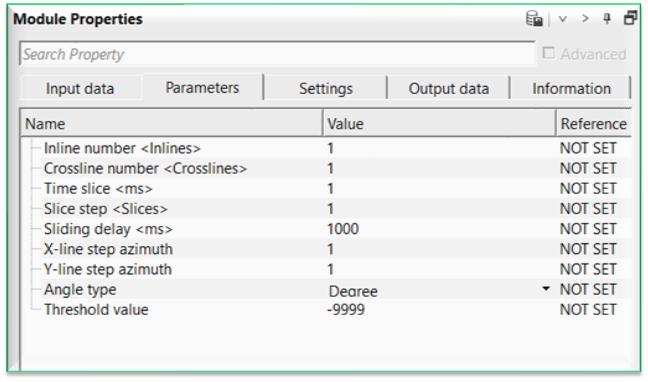This screenshot has height=382, width=648.
Task: Click NOT SET for Threshold value
Action: [x=588, y=310]
